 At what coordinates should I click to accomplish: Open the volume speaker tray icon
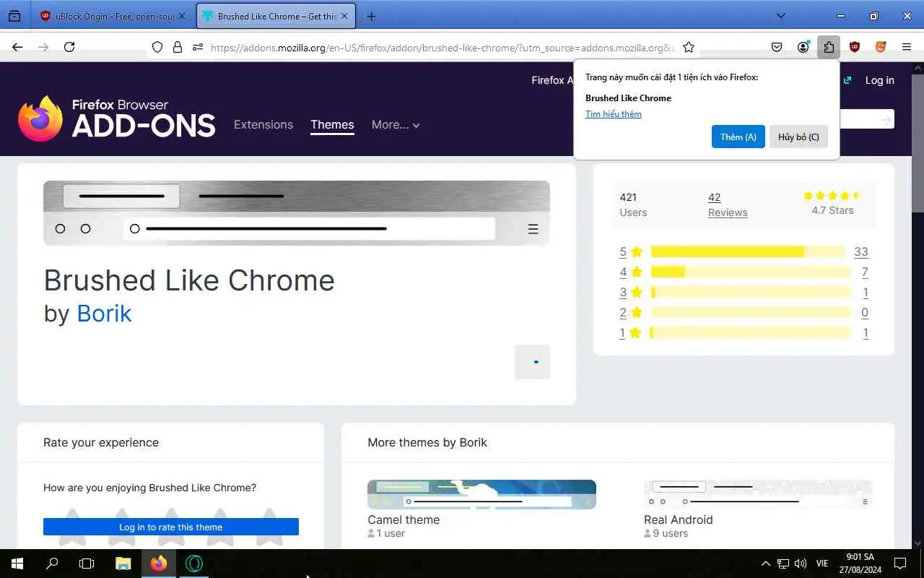pyautogui.click(x=800, y=564)
